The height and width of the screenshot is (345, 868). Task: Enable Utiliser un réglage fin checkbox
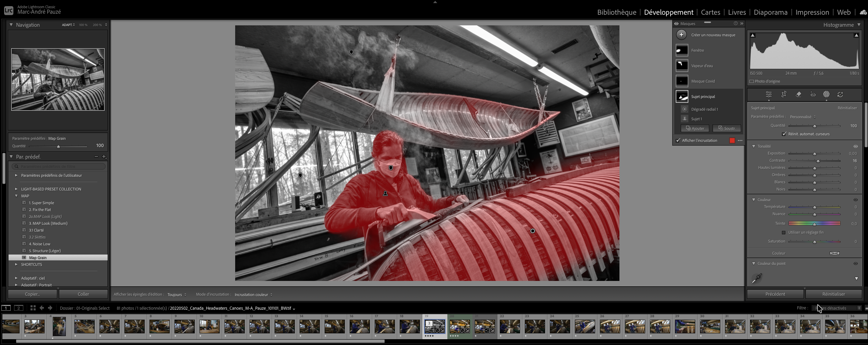(x=784, y=233)
